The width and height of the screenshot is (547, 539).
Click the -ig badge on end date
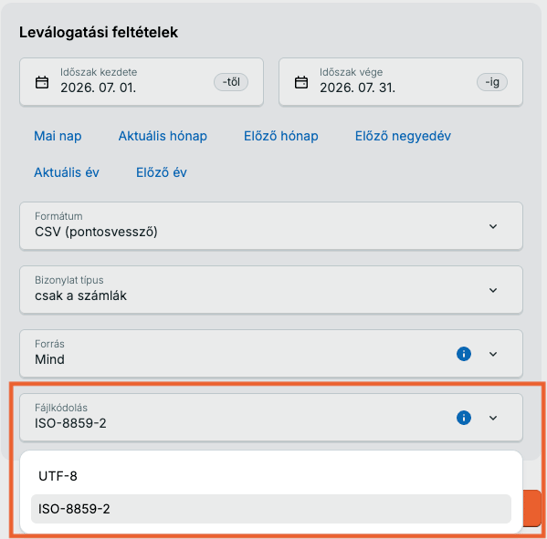[492, 82]
